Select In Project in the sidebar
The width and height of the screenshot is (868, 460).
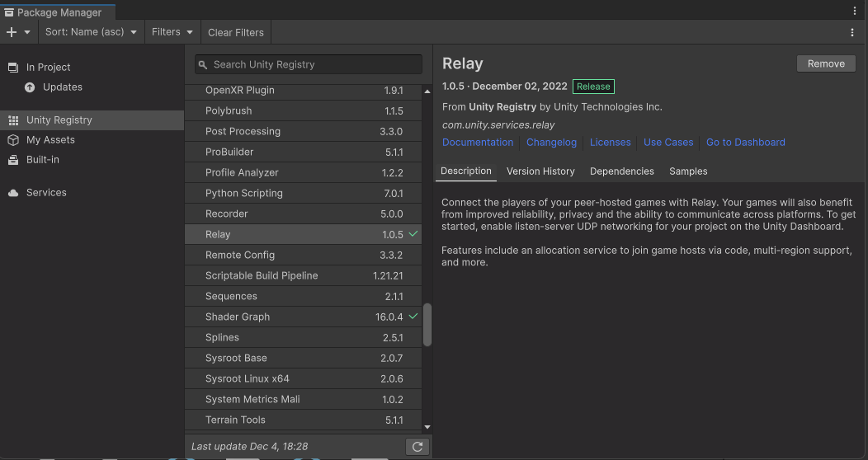(92, 67)
